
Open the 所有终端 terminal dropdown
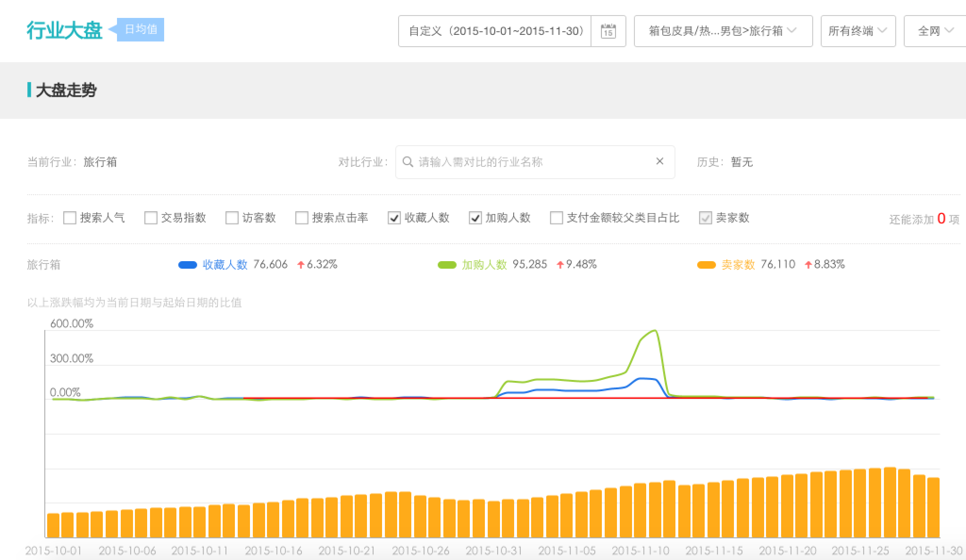(x=858, y=31)
